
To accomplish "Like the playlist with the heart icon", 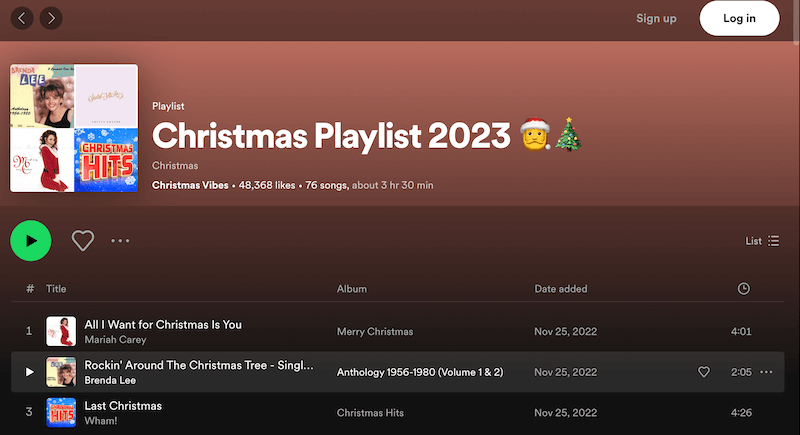I will 83,240.
